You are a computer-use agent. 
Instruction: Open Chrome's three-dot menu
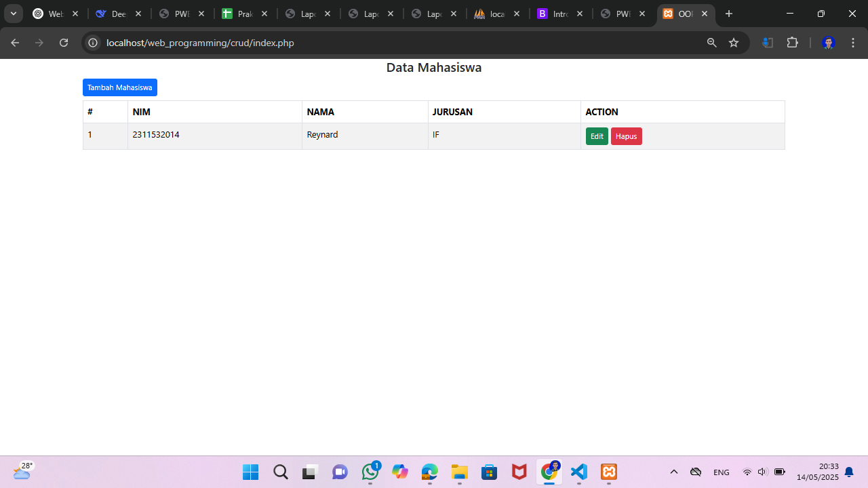(852, 42)
